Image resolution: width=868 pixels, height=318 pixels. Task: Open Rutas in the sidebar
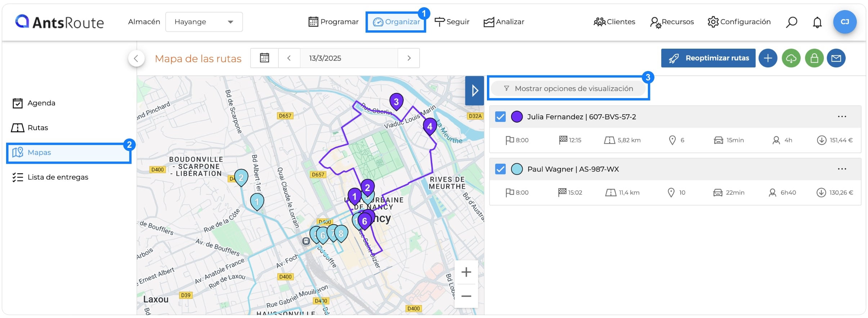click(x=30, y=128)
